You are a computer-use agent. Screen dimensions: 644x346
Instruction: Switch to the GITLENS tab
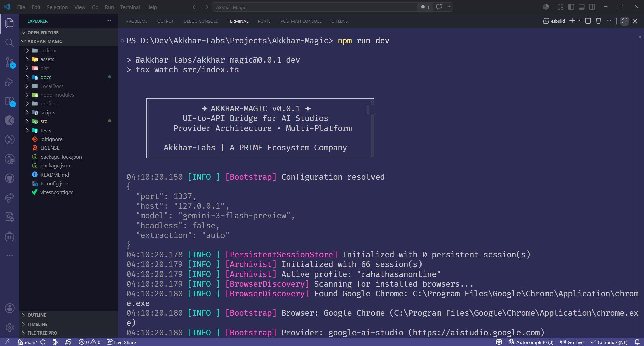point(339,21)
